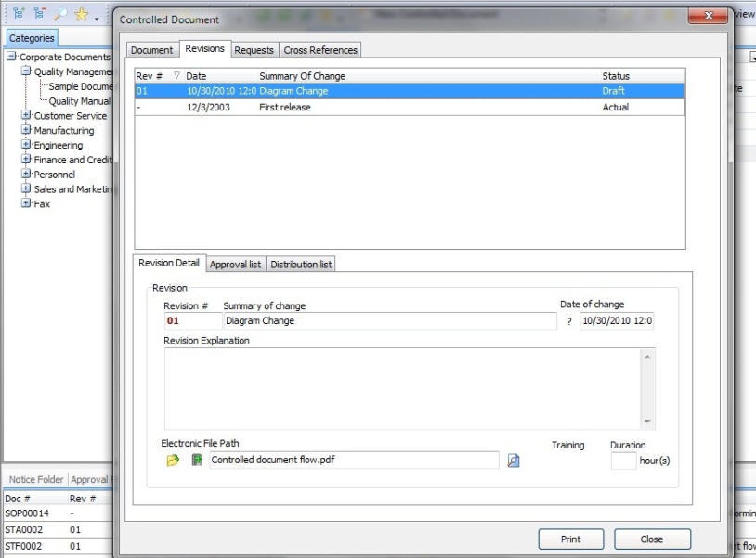Expand the Fax tree node
Screen dimensions: 756x558
[26, 203]
